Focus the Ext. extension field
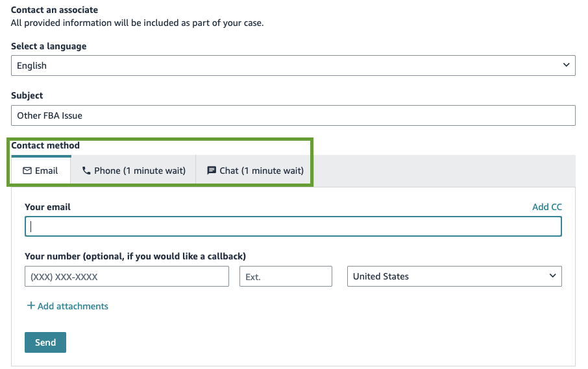The height and width of the screenshot is (369, 588). [x=286, y=276]
